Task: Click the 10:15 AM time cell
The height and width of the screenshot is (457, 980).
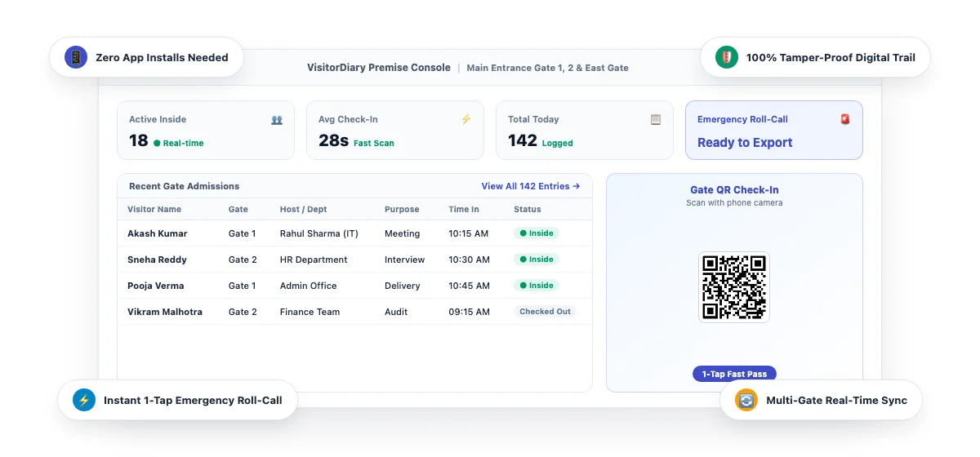Action: (x=469, y=233)
